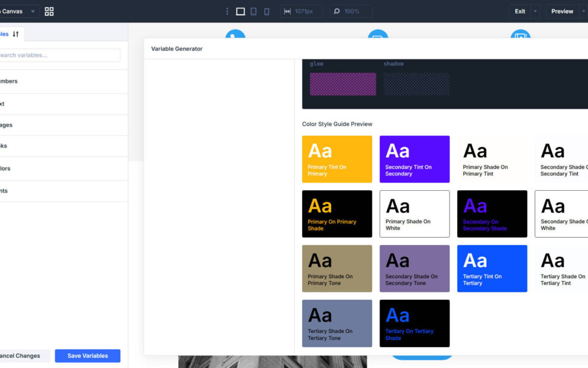The height and width of the screenshot is (368, 588).
Task: Select the mobile viewport icon
Action: 267,11
